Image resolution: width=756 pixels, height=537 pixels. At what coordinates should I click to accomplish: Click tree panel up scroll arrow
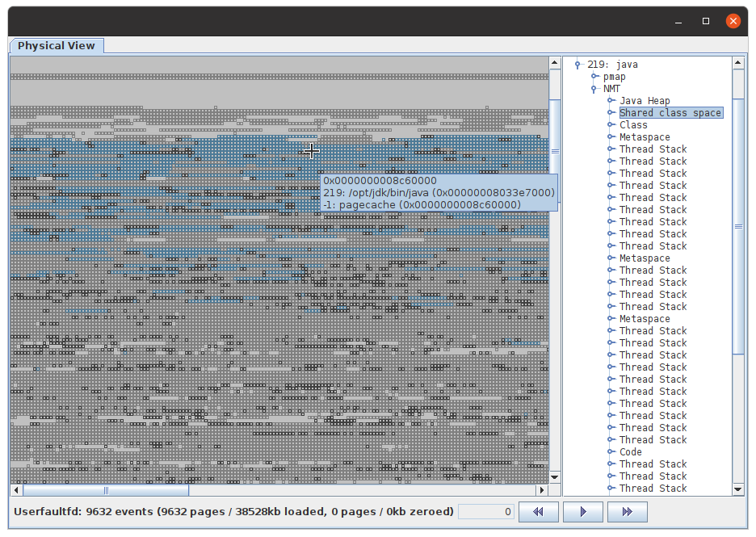click(738, 63)
